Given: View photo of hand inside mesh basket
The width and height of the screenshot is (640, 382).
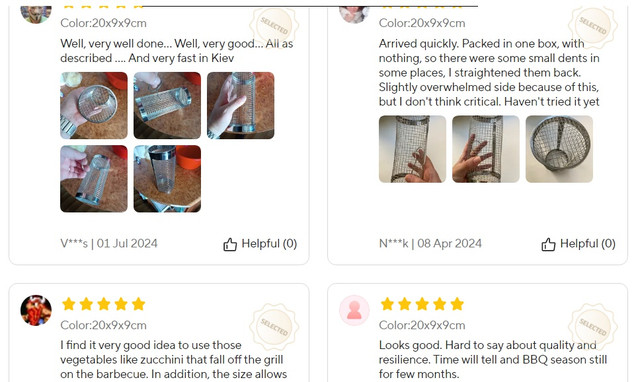Looking at the screenshot, I should [x=486, y=149].
